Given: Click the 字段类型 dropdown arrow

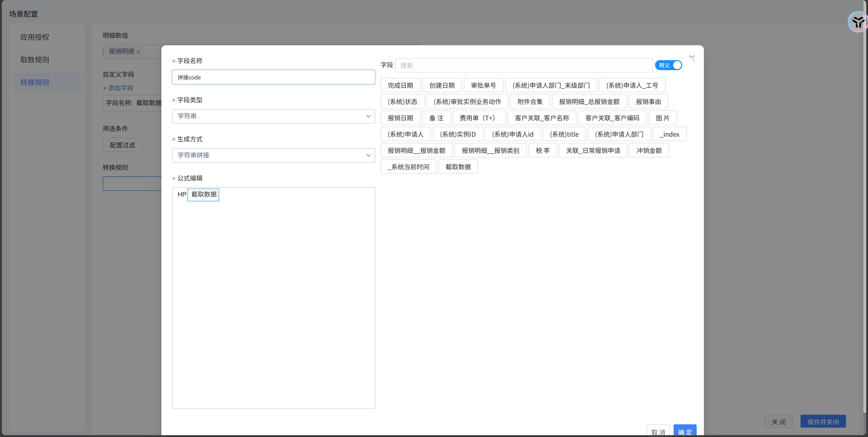Looking at the screenshot, I should [368, 116].
